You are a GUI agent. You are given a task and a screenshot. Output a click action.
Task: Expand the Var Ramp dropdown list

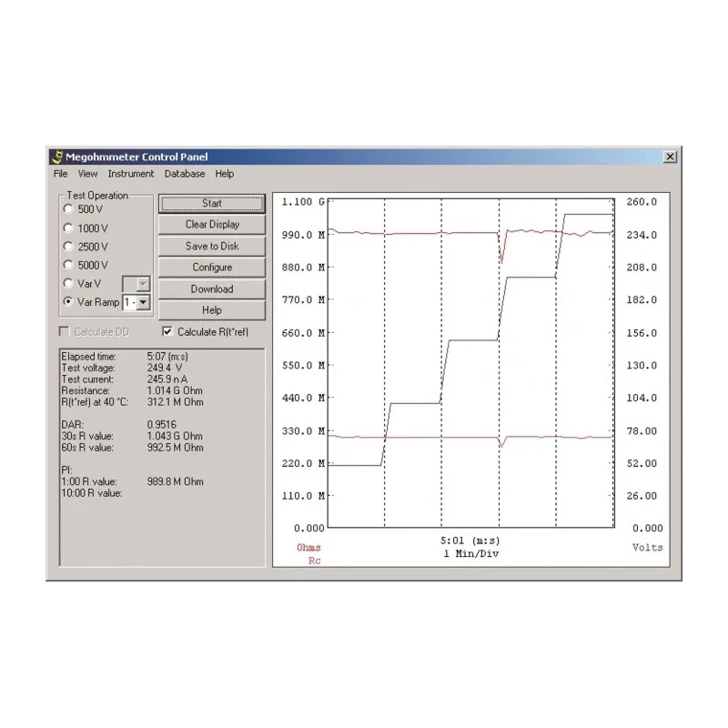[143, 302]
